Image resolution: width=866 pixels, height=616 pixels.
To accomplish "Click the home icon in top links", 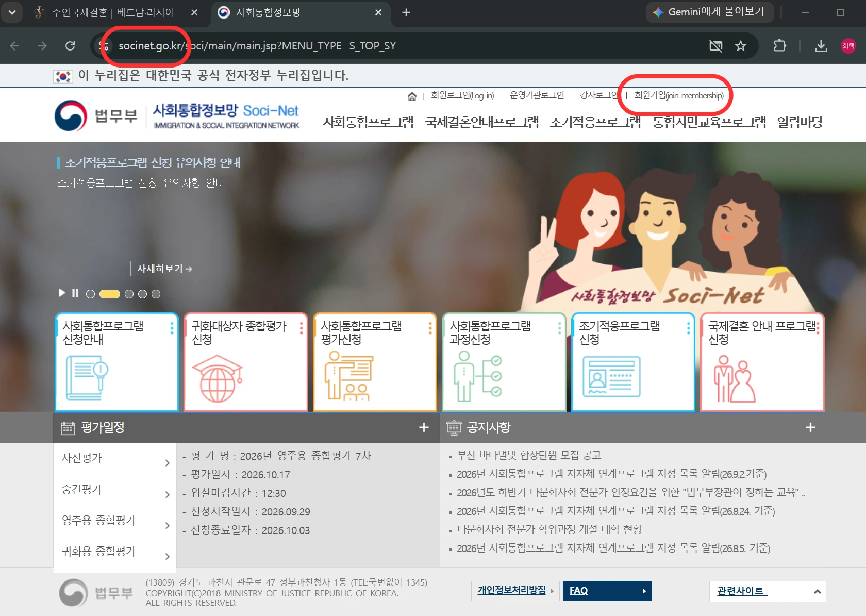I will click(412, 96).
